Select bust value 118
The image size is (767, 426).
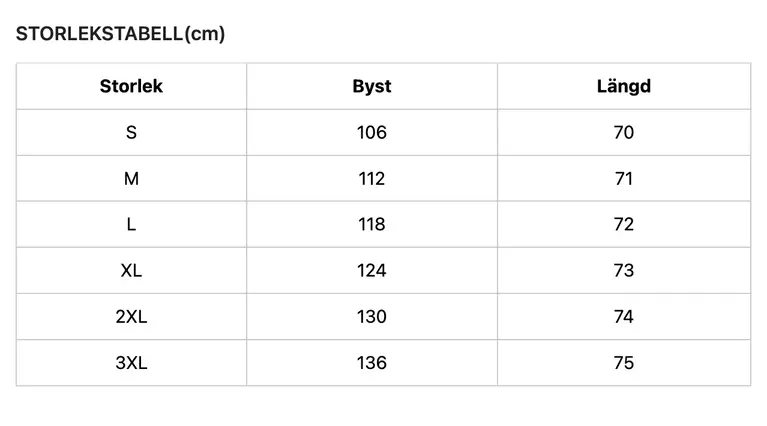coord(372,224)
